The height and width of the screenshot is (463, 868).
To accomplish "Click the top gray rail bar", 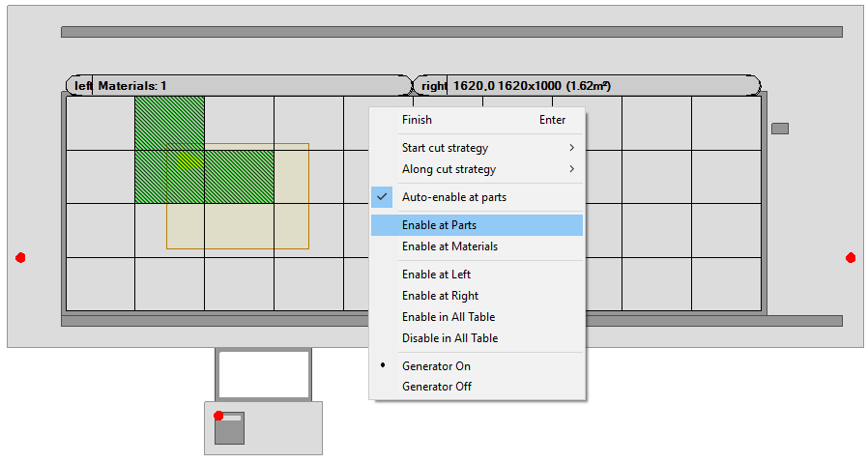I will click(x=451, y=32).
